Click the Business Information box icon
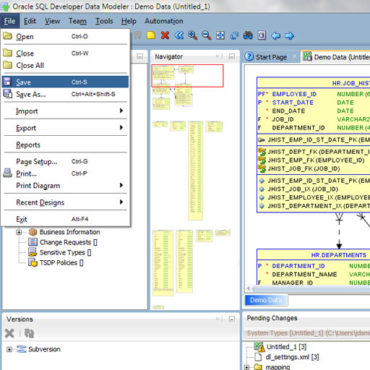This screenshot has height=370, width=370. pos(33,232)
